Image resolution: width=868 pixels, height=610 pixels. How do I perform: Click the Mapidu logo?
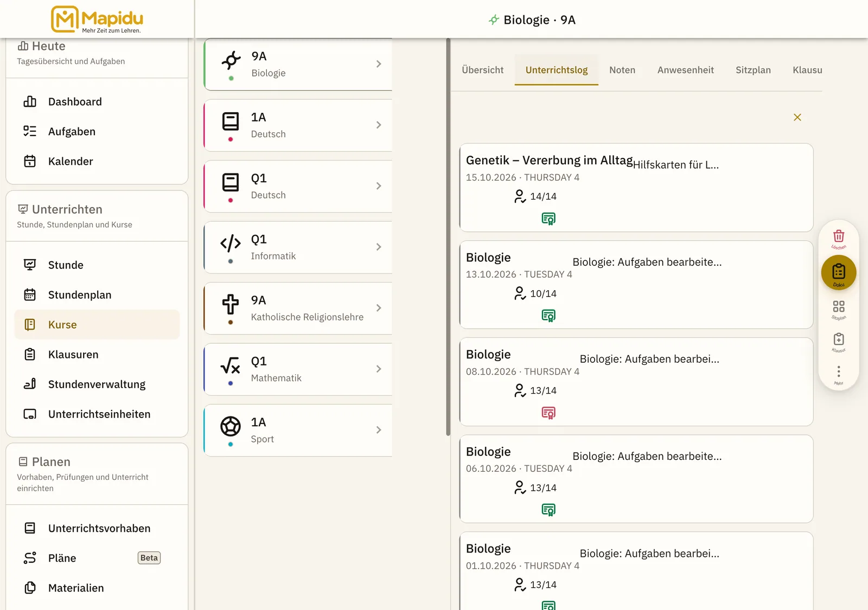coord(97,20)
